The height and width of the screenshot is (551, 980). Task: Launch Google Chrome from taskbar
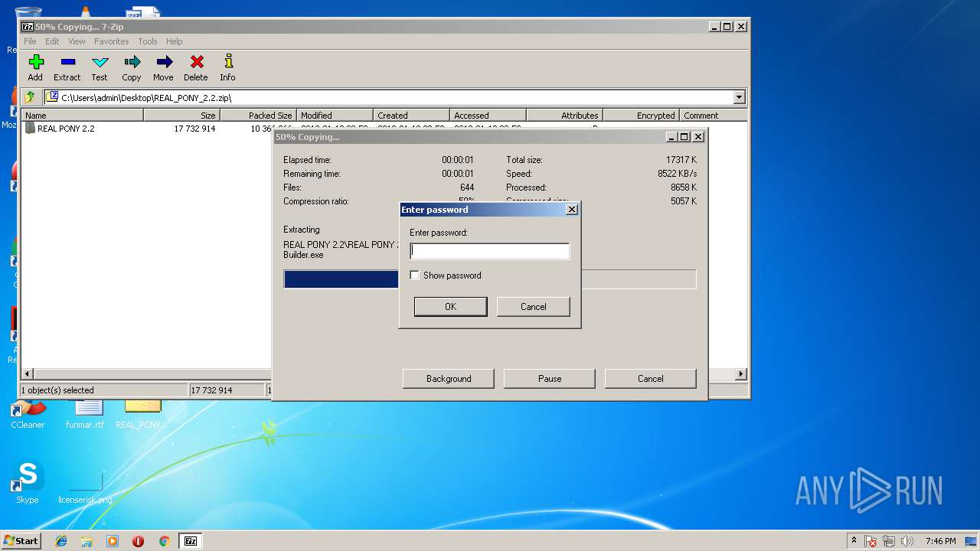click(164, 541)
